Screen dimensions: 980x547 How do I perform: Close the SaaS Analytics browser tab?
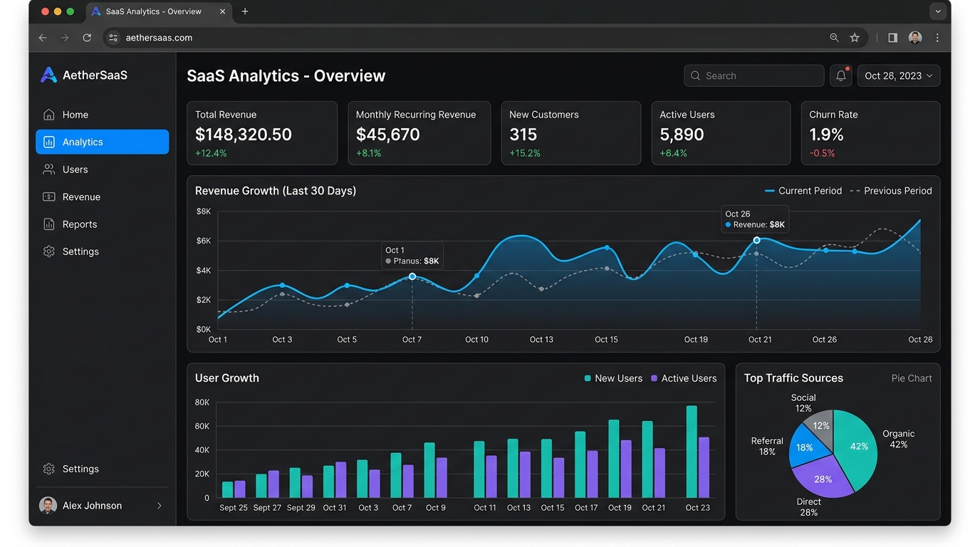(x=223, y=11)
